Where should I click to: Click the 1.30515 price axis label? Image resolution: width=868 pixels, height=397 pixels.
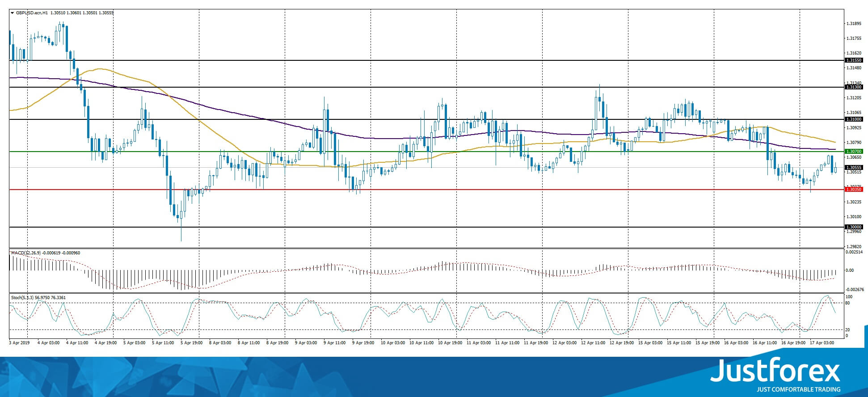click(854, 172)
